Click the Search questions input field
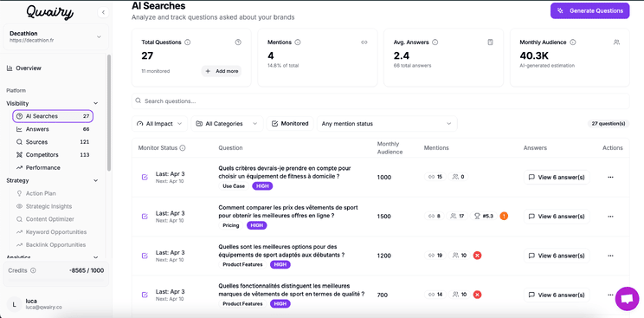The image size is (644, 318). [x=380, y=101]
